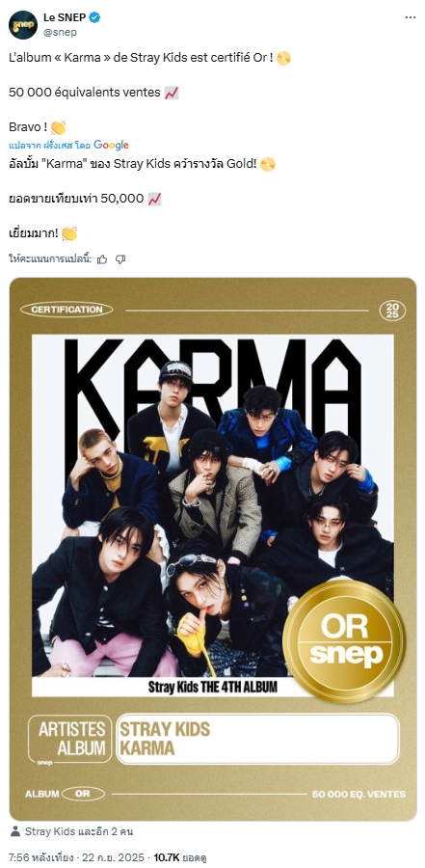This screenshot has width=425, height=868.
Task: Click the blue verified badge next to Le SNEP
Action: (94, 17)
